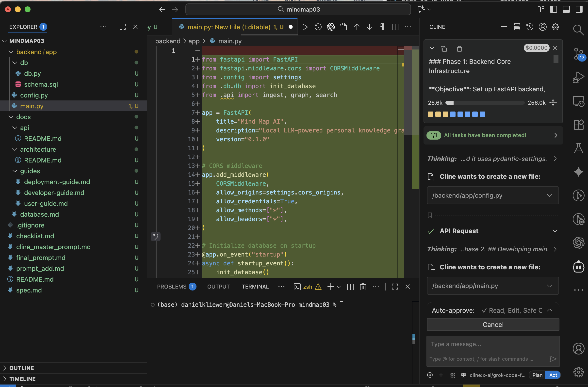
Task: Expand the Auto-approve settings chevron
Action: click(x=549, y=310)
